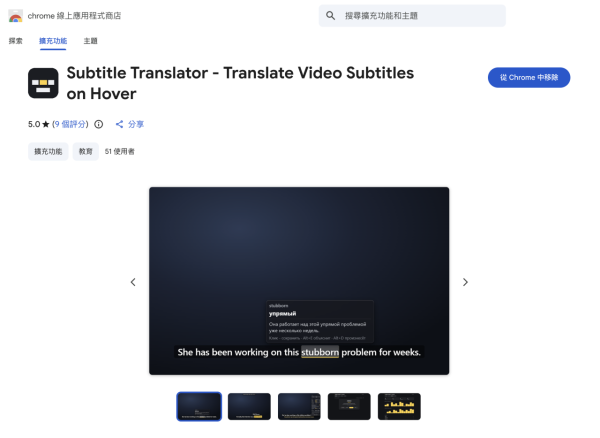Screen dimensions: 600x438
Task: Click the 5.0 star rating text
Action: point(39,124)
